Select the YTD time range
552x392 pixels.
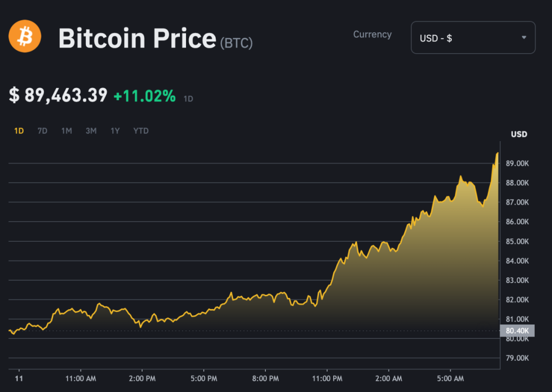(x=141, y=131)
